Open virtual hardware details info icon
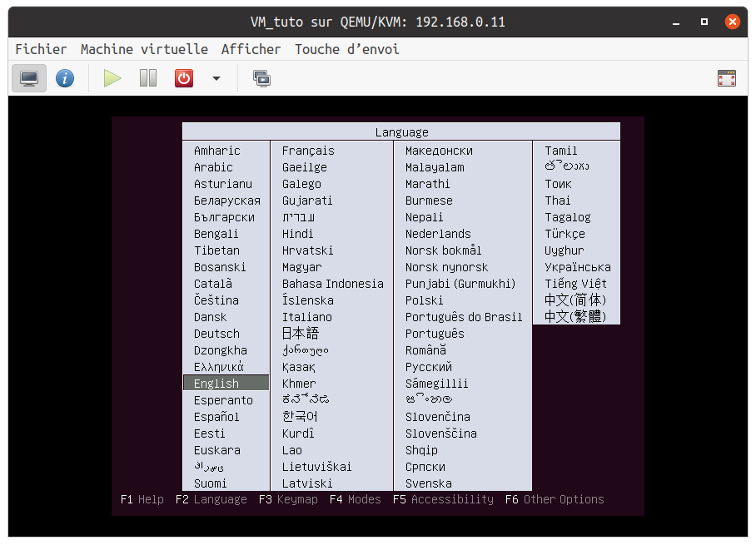 click(x=65, y=78)
